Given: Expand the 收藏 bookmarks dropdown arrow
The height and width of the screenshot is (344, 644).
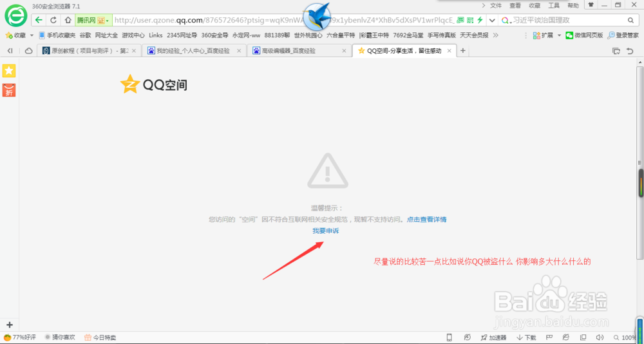Looking at the screenshot, I should pyautogui.click(x=32, y=35).
